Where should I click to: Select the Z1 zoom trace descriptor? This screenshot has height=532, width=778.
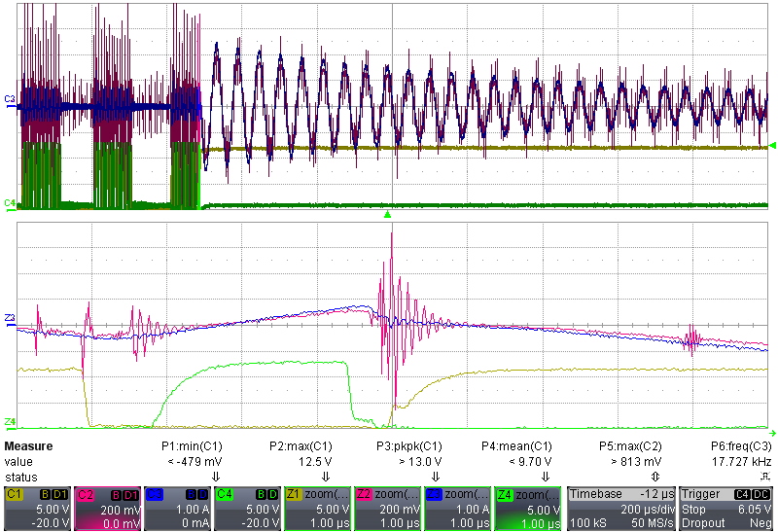click(318, 509)
